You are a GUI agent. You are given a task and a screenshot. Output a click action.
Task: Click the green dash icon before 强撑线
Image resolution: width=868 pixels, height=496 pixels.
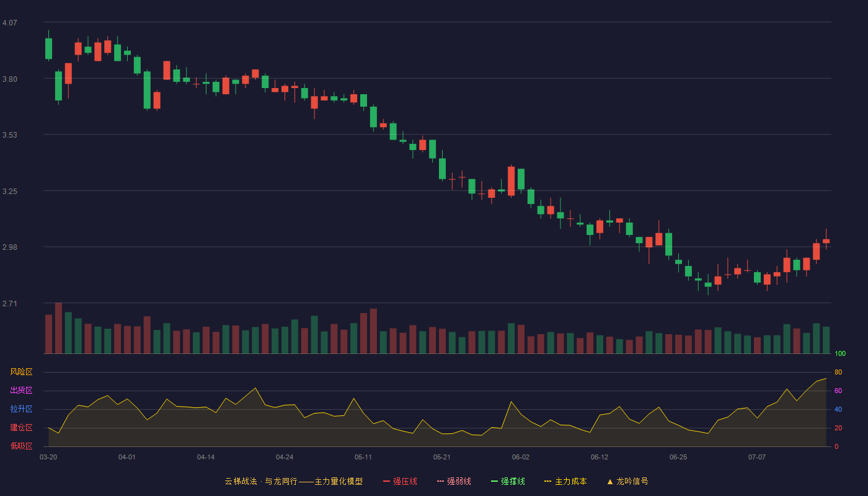click(495, 481)
